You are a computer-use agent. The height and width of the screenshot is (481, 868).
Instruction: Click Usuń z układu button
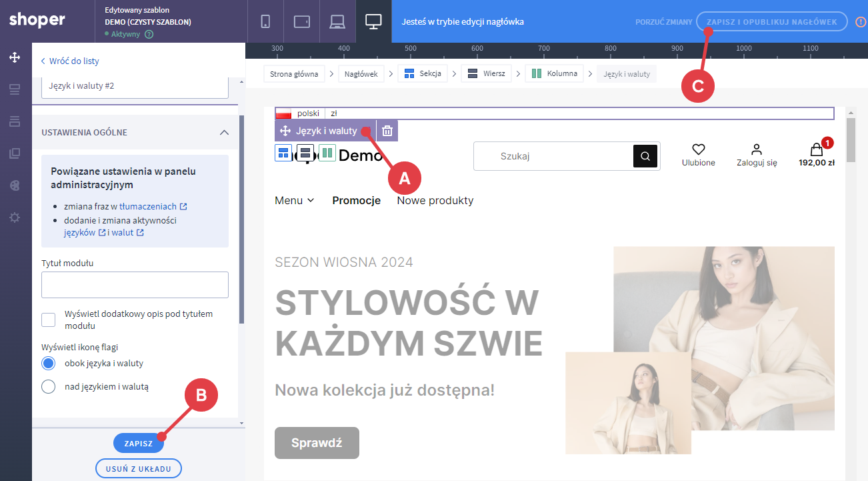[x=139, y=469]
